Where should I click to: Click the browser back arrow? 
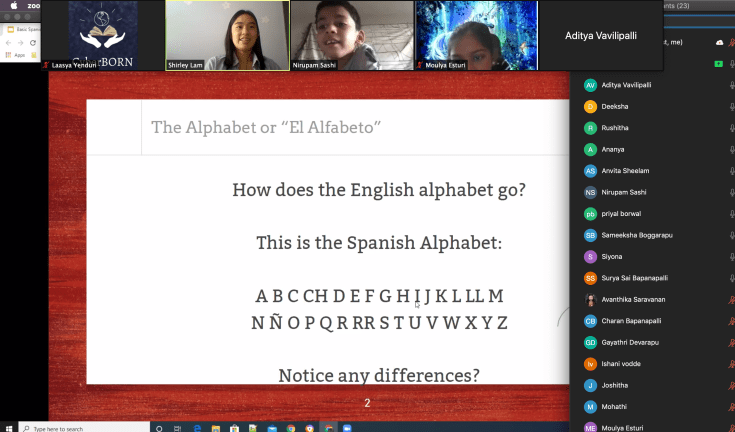click(9, 43)
